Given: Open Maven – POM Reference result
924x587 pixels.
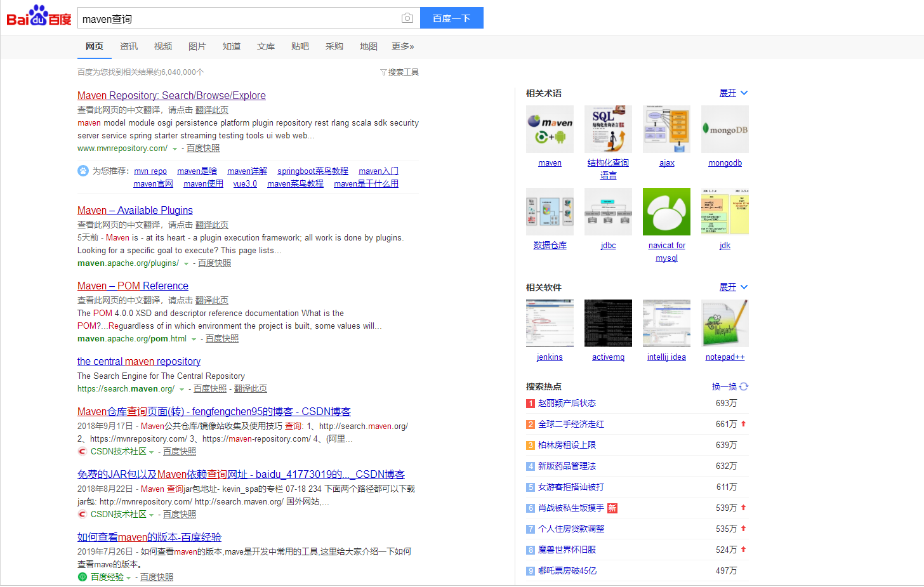Looking at the screenshot, I should click(133, 286).
